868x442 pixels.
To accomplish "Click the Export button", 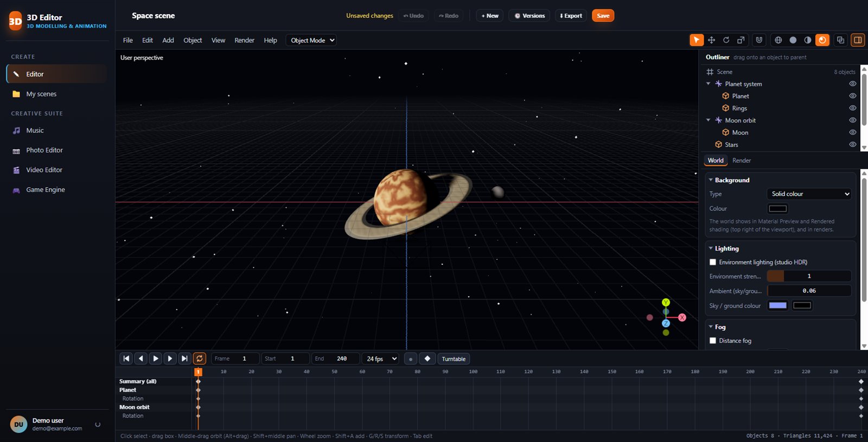I will [x=571, y=16].
